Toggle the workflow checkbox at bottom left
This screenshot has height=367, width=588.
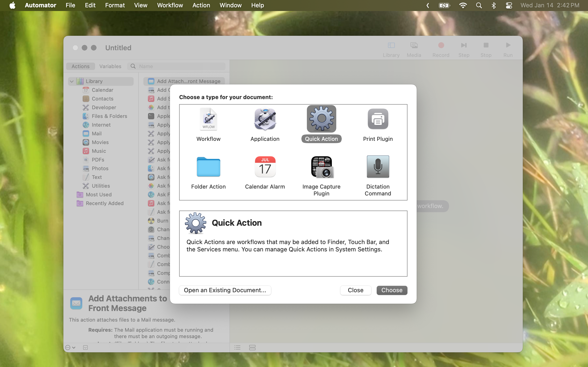coord(85,347)
